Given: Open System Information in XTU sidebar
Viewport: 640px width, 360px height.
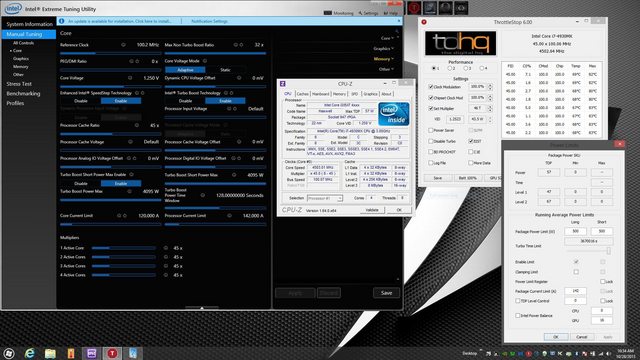Looking at the screenshot, I should click(29, 24).
